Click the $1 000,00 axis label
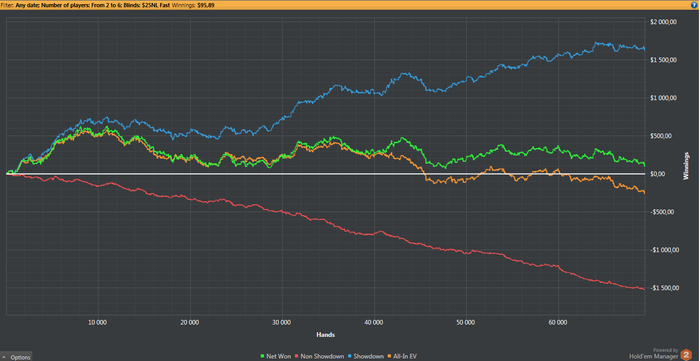Viewport: 700px width, 361px height. coord(664,98)
